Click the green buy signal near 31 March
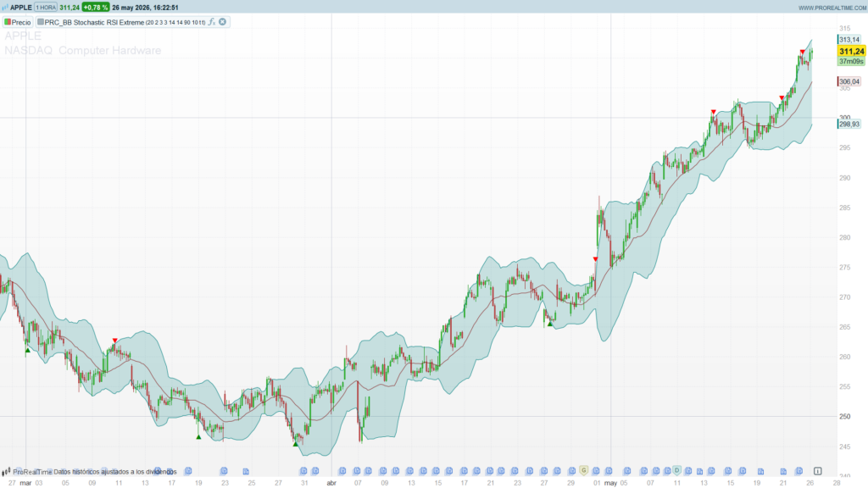Viewport: 868px width, 488px height. pyautogui.click(x=296, y=444)
